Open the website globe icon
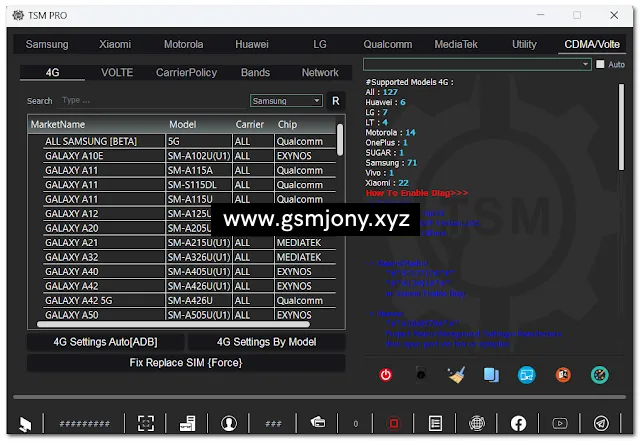This screenshot has width=640, height=441. [477, 423]
